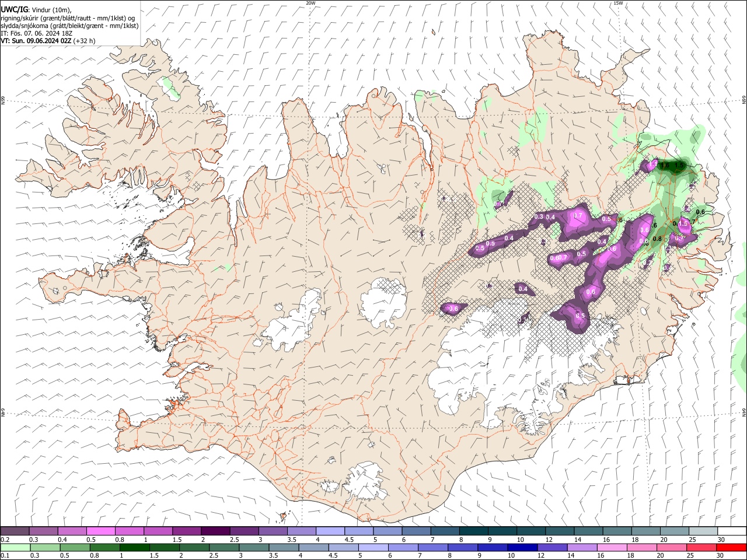Choose the dark teal top-row swatch starting at 8
The width and height of the screenshot is (747, 560).
(474, 531)
